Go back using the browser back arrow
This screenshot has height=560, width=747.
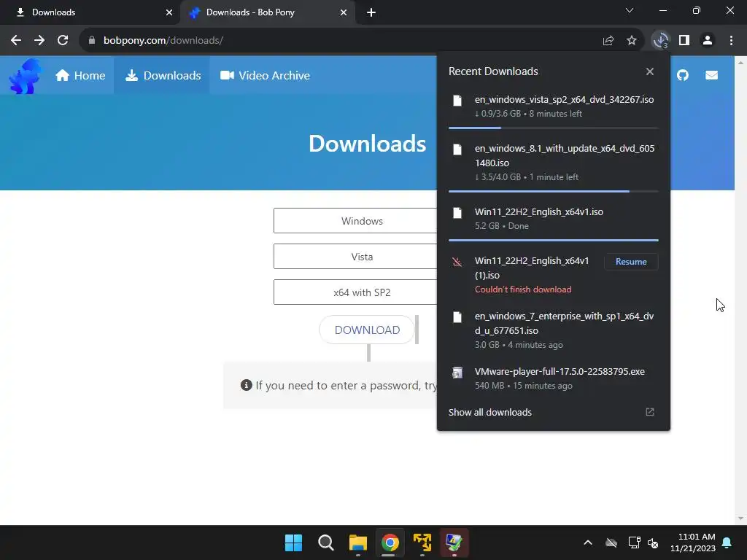click(x=16, y=41)
